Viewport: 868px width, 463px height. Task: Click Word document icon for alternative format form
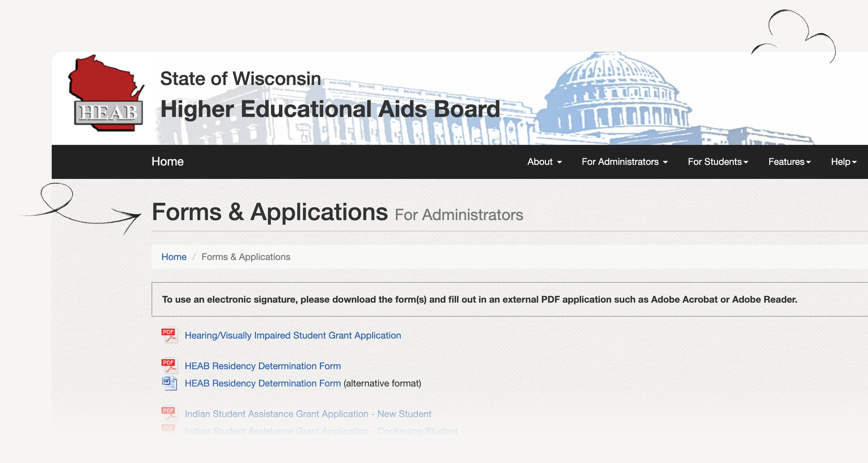click(169, 383)
